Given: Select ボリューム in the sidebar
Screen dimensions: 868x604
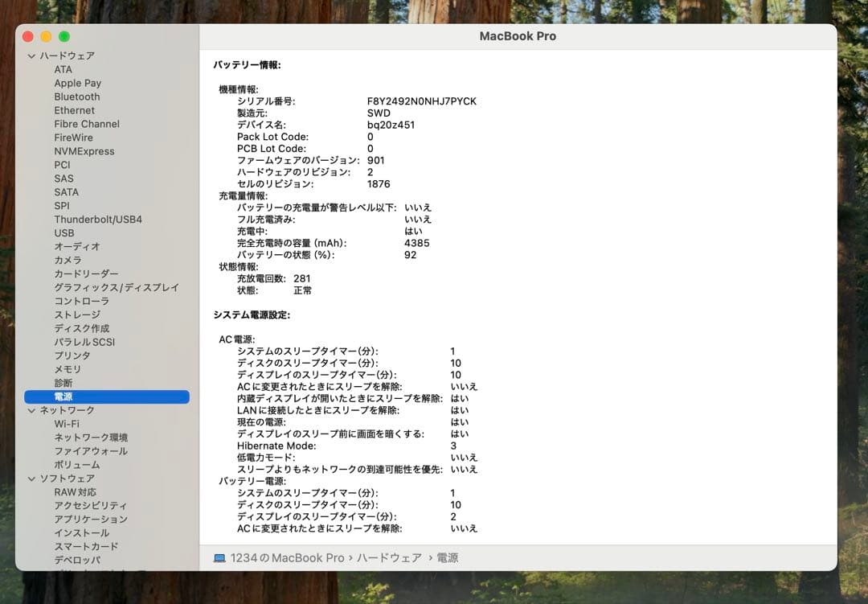Looking at the screenshot, I should click(x=77, y=465).
